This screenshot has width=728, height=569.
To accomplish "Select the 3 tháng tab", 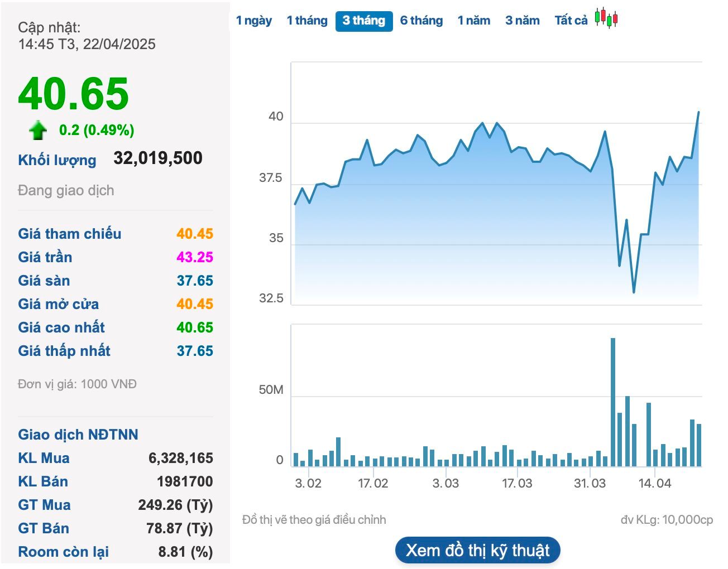I will (364, 21).
